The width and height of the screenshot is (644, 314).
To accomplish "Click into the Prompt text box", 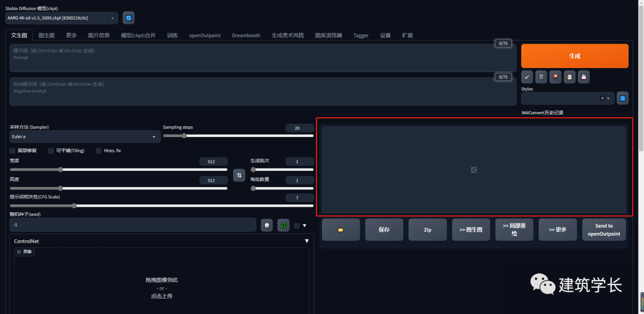I will click(263, 58).
